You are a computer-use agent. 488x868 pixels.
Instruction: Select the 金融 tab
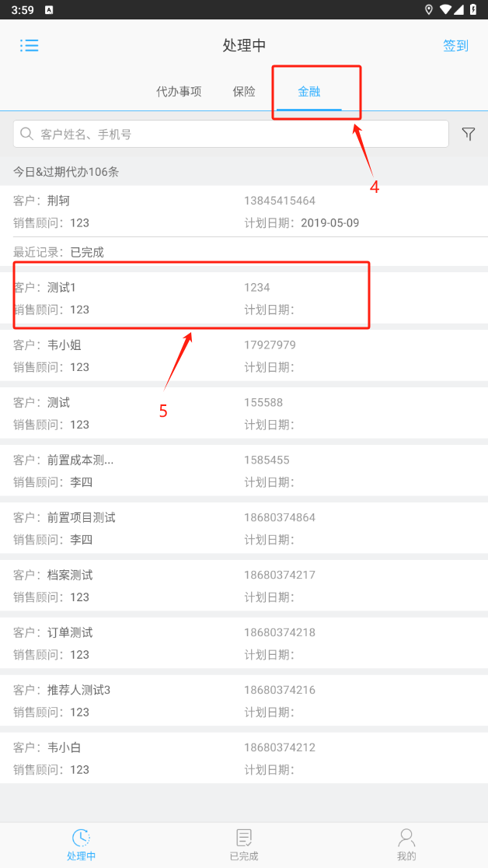(x=309, y=91)
